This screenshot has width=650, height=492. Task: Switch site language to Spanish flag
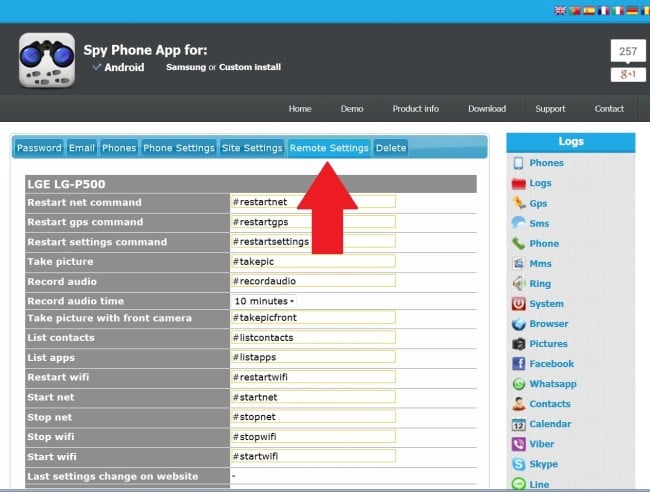click(x=589, y=11)
